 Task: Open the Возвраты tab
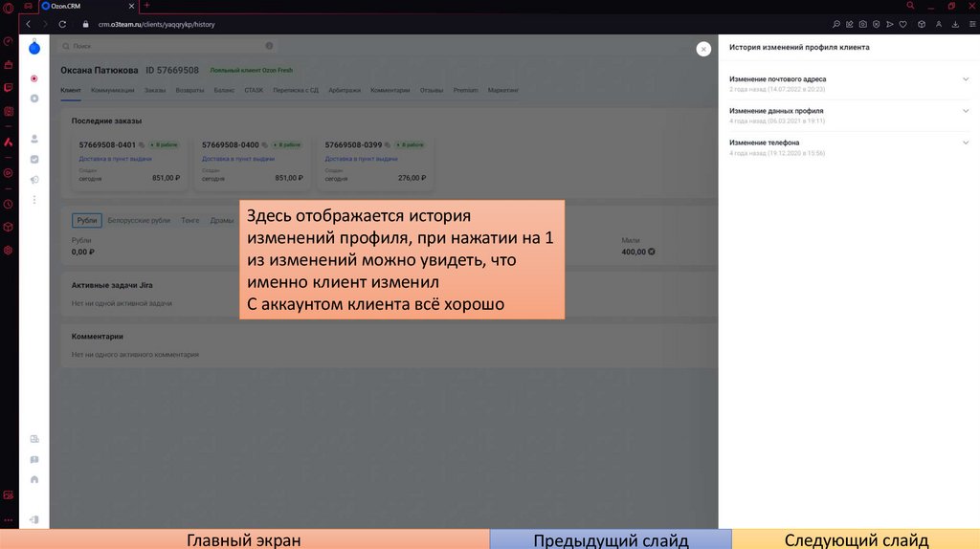tap(189, 90)
